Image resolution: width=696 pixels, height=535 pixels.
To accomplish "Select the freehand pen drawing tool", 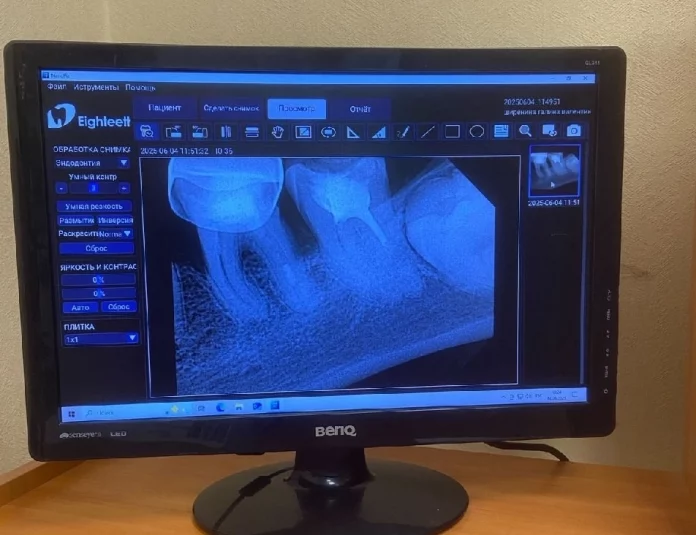I will click(403, 132).
